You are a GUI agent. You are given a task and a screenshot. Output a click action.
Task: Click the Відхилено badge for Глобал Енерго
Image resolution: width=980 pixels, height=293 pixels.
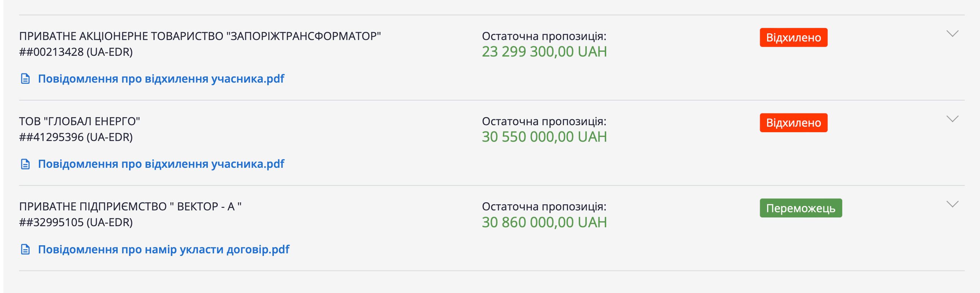click(x=793, y=123)
